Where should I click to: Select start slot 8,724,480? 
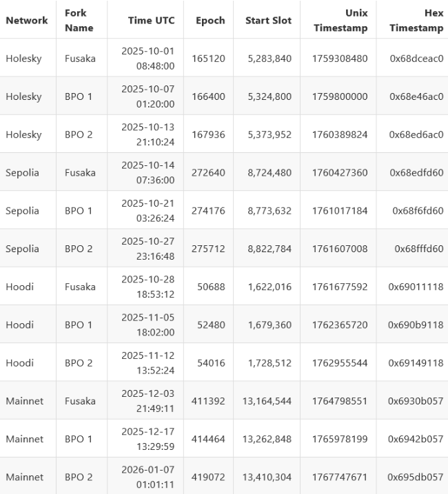click(x=269, y=172)
